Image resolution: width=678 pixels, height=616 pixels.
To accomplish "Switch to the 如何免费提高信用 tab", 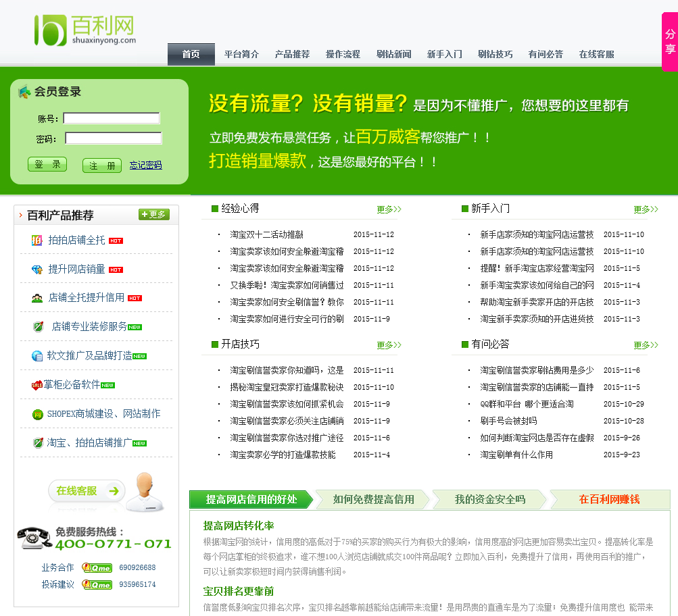I will tap(373, 499).
